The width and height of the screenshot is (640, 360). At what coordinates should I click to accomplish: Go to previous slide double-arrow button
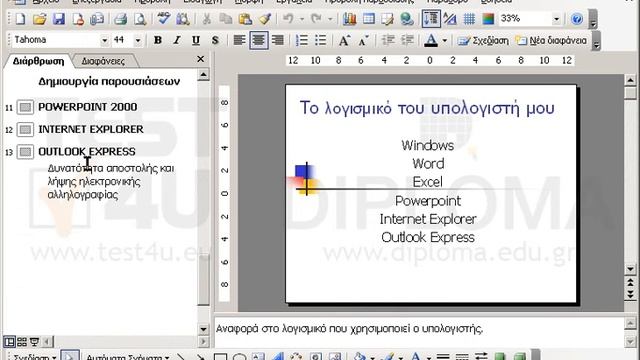click(x=630, y=282)
